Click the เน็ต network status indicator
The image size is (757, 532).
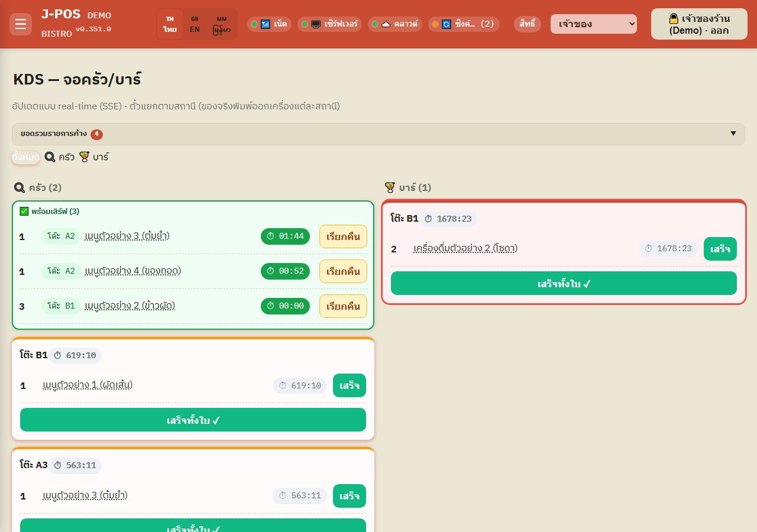pos(269,24)
